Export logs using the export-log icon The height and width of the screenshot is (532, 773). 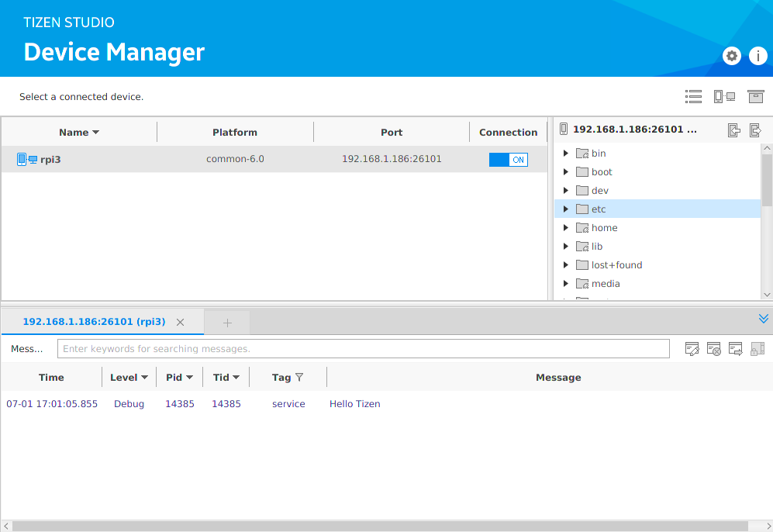point(736,348)
